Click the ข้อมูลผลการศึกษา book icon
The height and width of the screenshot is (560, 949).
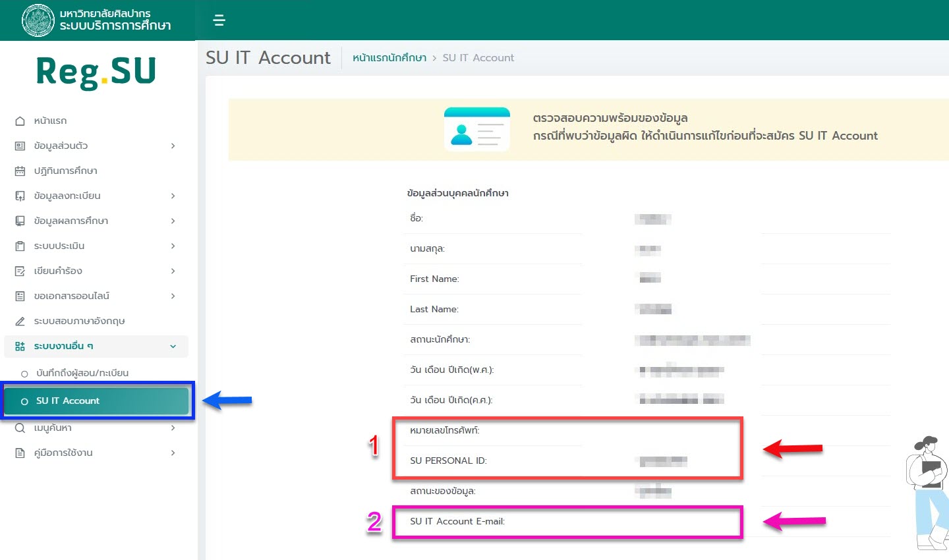tap(20, 221)
